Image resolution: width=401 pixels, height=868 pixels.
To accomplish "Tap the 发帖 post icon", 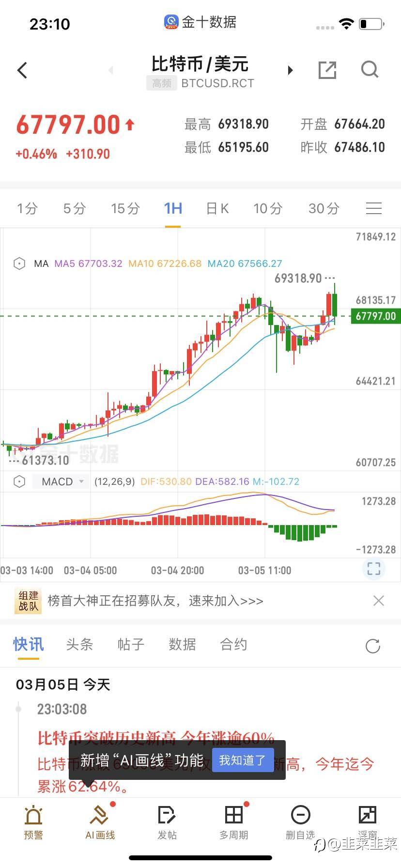I will [x=167, y=821].
